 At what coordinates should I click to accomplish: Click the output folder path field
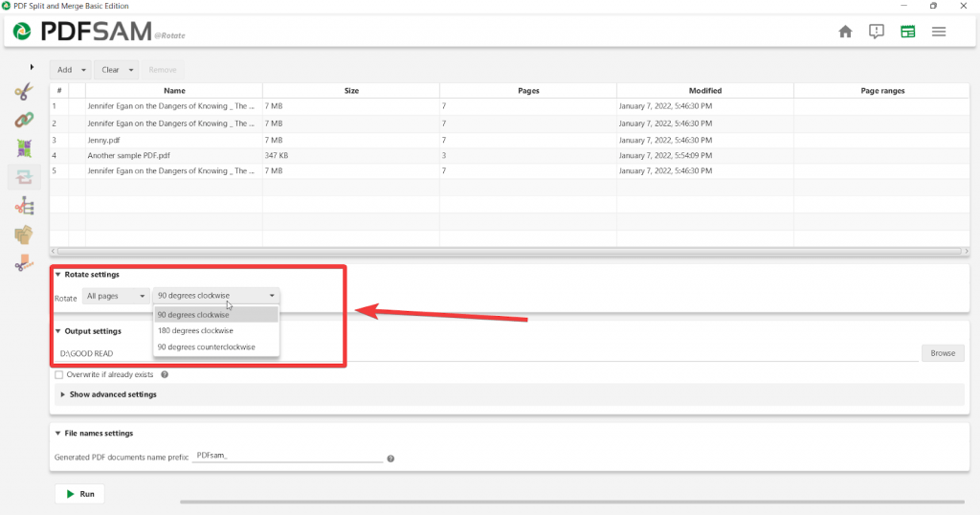point(487,353)
